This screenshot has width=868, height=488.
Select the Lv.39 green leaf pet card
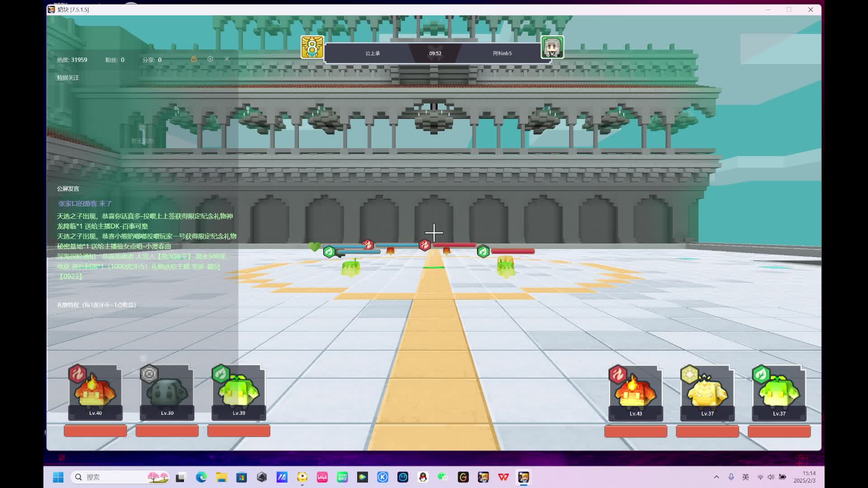tap(239, 392)
